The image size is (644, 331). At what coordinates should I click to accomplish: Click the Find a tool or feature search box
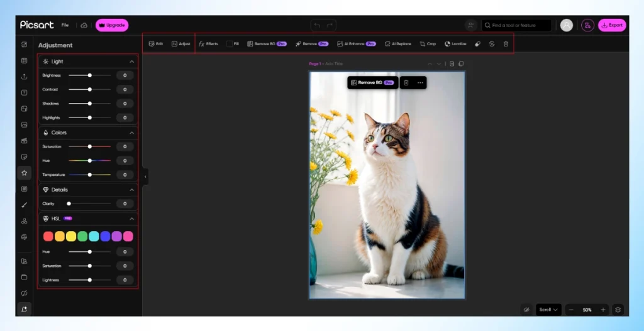click(x=516, y=25)
